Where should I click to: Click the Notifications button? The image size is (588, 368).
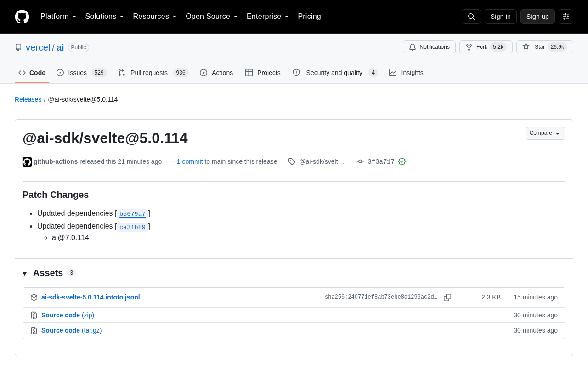(429, 47)
